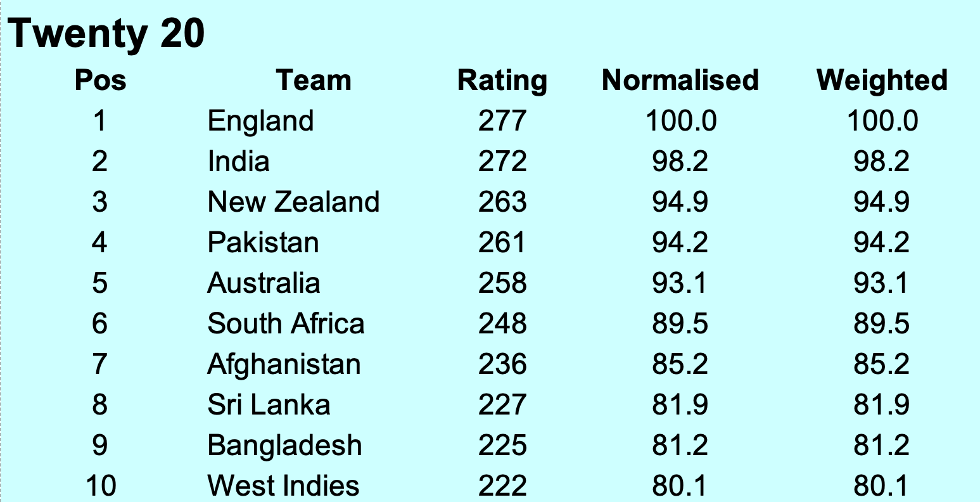This screenshot has width=980, height=502.
Task: Click the Bangladesh team cell
Action: [x=284, y=446]
